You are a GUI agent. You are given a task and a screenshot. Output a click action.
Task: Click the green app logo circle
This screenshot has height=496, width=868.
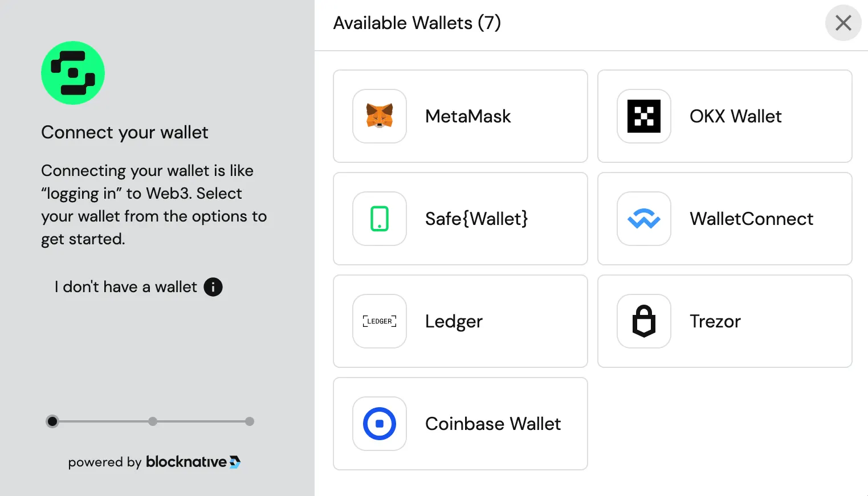coord(73,73)
